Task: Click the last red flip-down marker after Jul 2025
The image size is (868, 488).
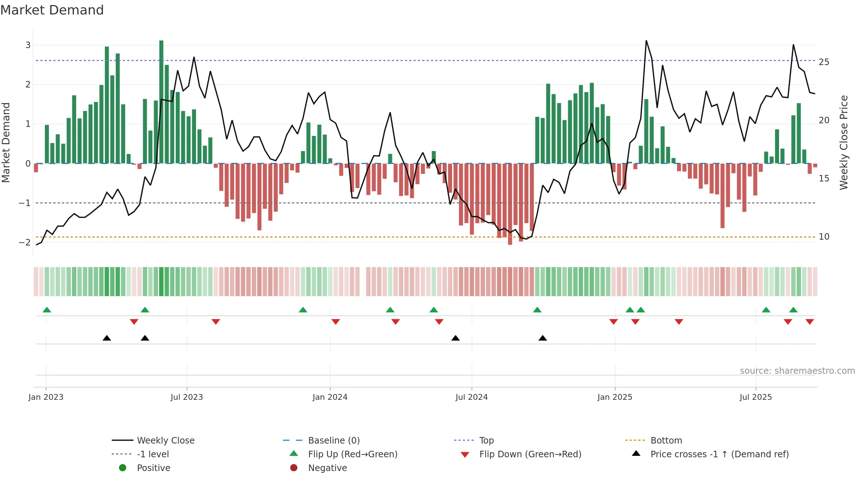Action: click(810, 322)
